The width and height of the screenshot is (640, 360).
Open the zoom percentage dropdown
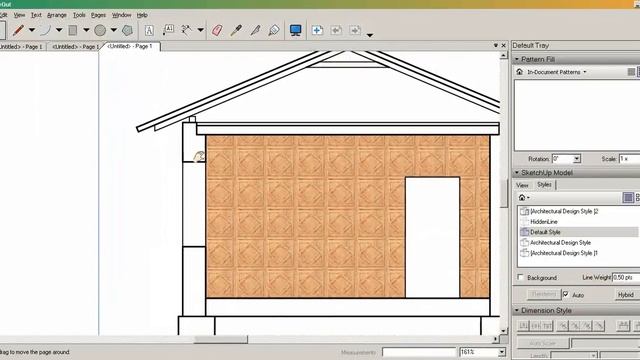coord(502,352)
